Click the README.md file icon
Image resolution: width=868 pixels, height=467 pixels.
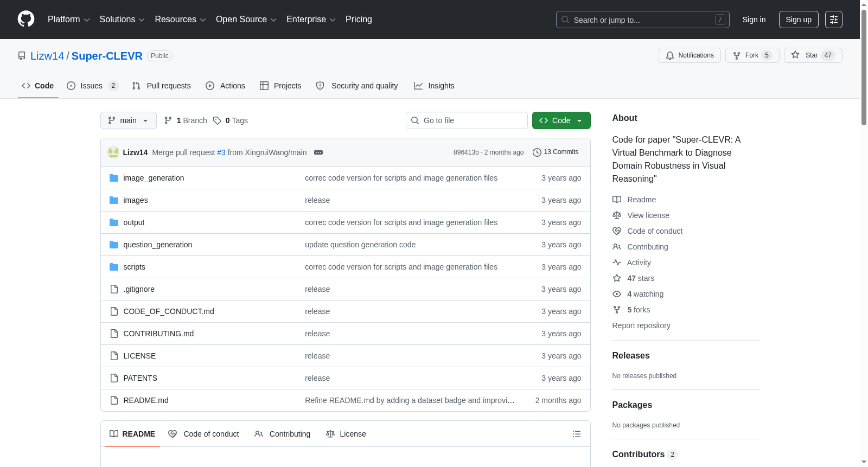[114, 400]
